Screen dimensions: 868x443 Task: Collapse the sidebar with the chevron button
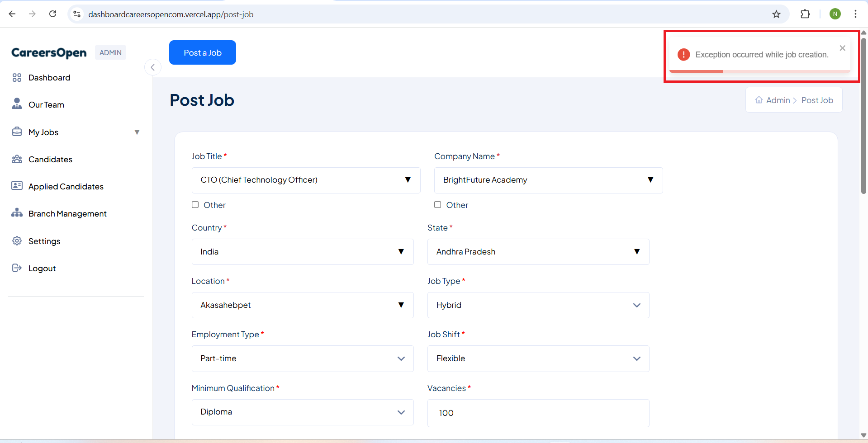[x=153, y=67]
